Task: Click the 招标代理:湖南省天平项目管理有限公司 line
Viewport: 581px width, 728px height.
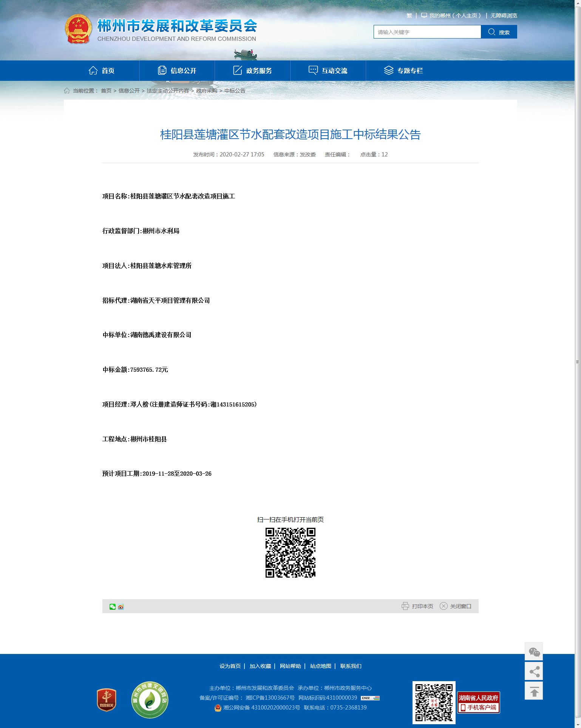Action: tap(156, 300)
